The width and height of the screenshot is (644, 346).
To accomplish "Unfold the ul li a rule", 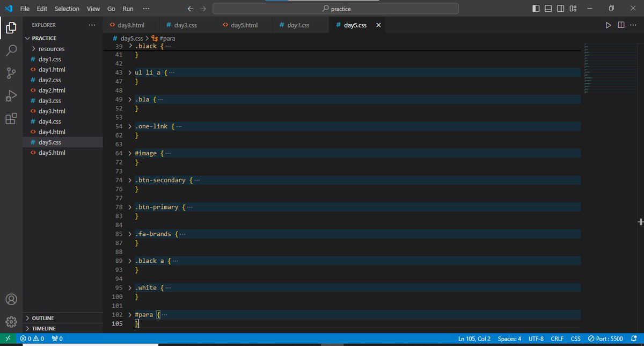I will point(130,73).
